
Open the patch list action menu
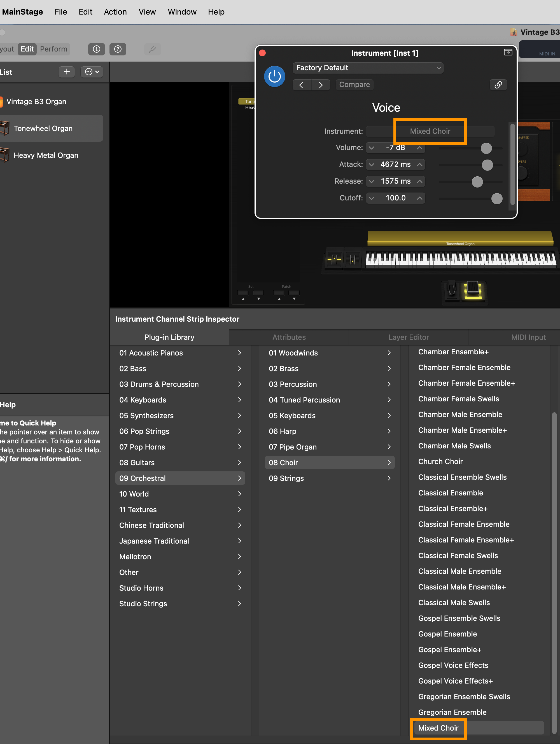pyautogui.click(x=92, y=72)
